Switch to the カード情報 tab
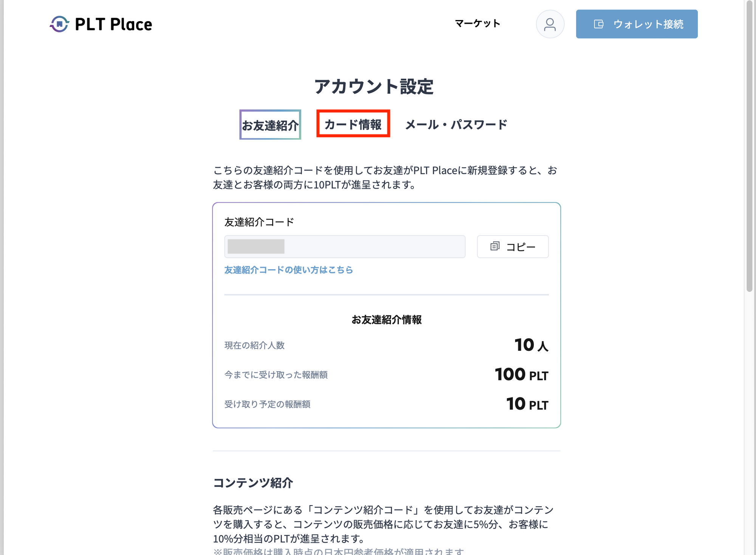Image resolution: width=756 pixels, height=555 pixels. (353, 124)
